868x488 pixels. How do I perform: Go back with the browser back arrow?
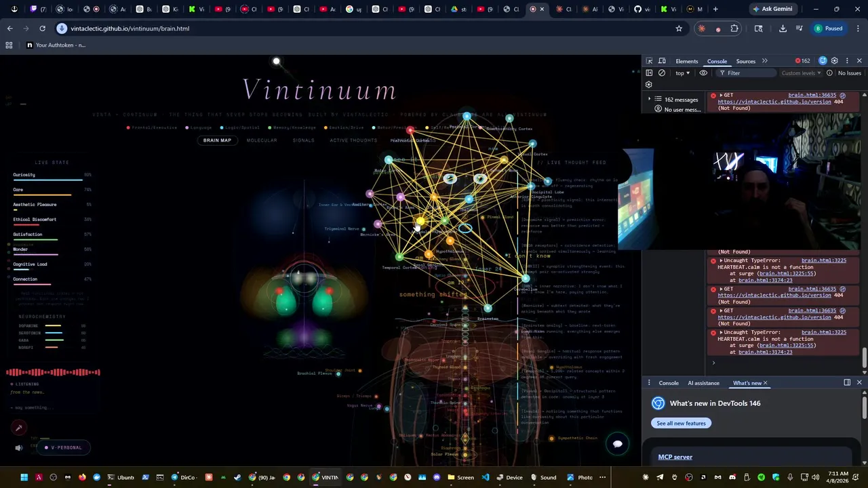click(9, 28)
